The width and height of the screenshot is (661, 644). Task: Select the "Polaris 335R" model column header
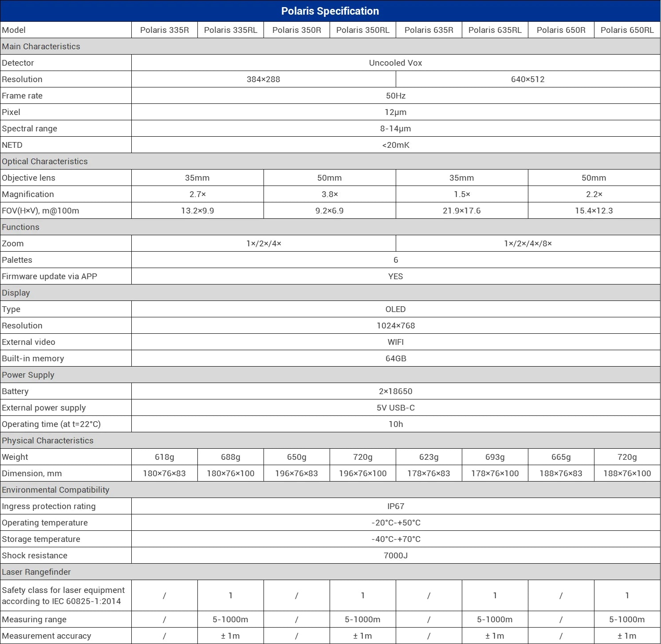tap(165, 30)
